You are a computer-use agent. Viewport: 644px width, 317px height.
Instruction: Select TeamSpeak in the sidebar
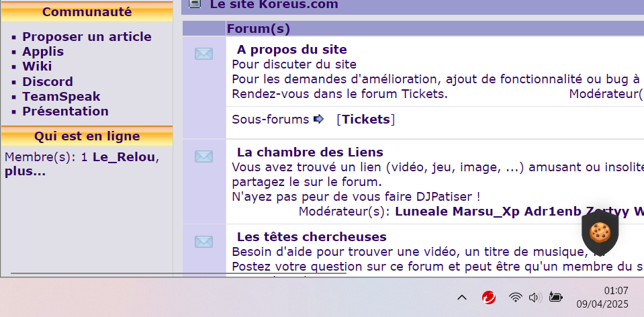[61, 97]
